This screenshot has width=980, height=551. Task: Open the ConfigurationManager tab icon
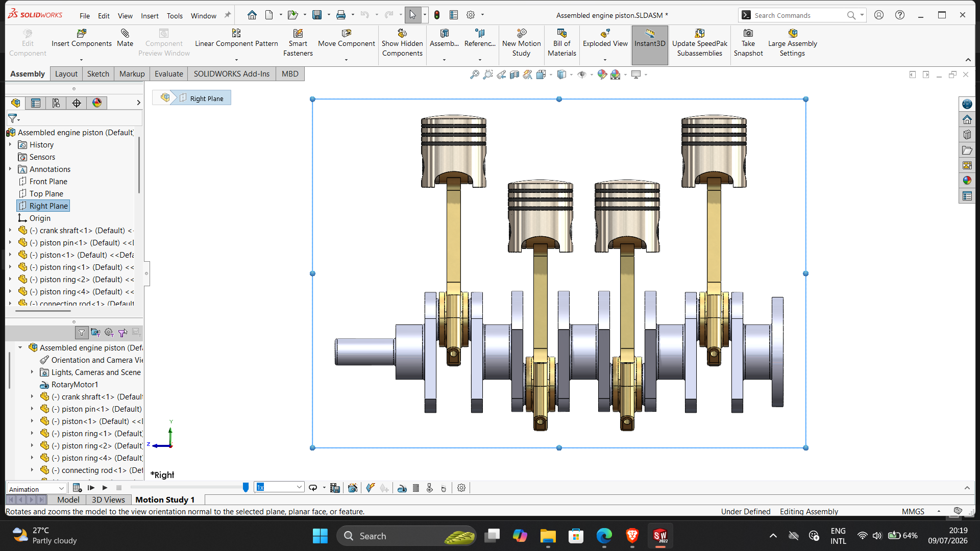point(56,103)
